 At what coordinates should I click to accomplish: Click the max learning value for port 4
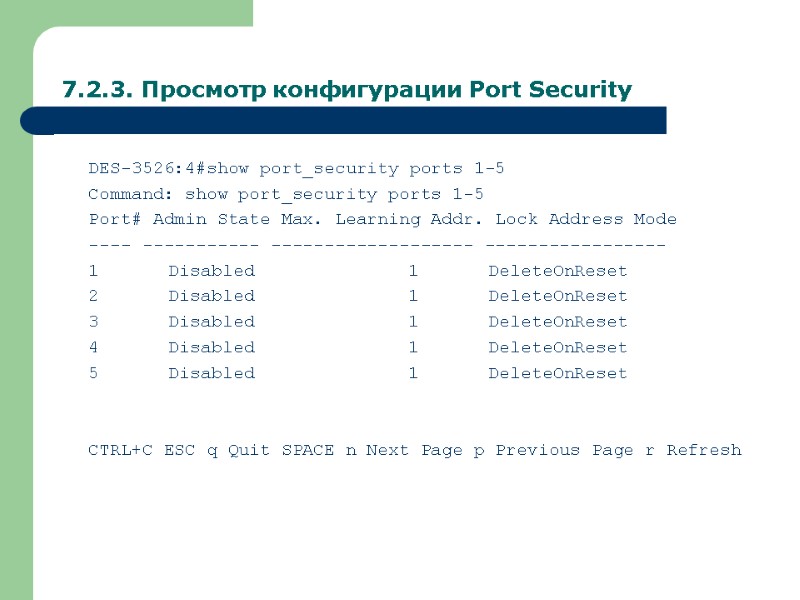[413, 348]
